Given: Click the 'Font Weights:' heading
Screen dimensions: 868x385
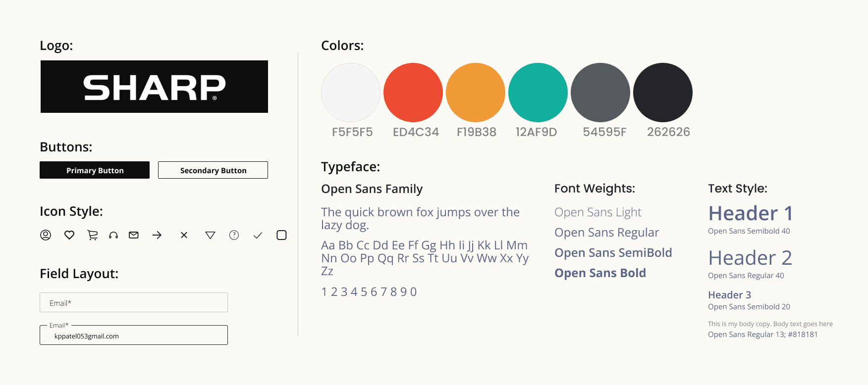Looking at the screenshot, I should [595, 189].
